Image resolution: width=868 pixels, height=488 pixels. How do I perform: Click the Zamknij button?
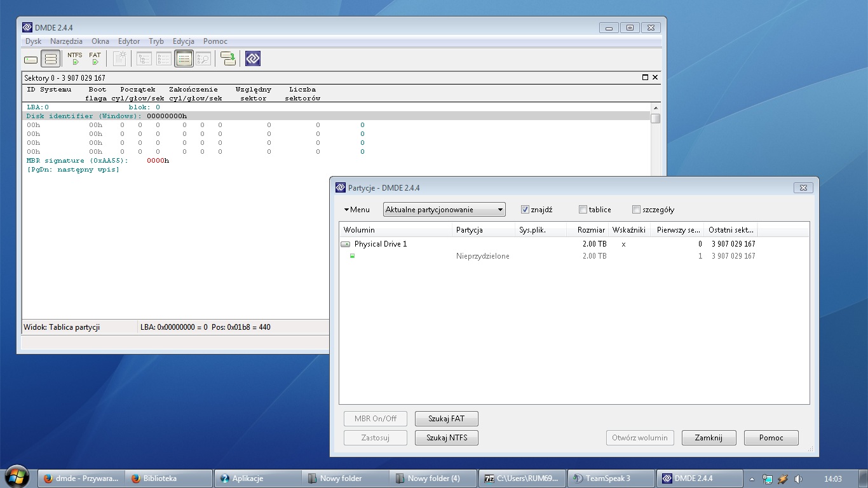[709, 438]
